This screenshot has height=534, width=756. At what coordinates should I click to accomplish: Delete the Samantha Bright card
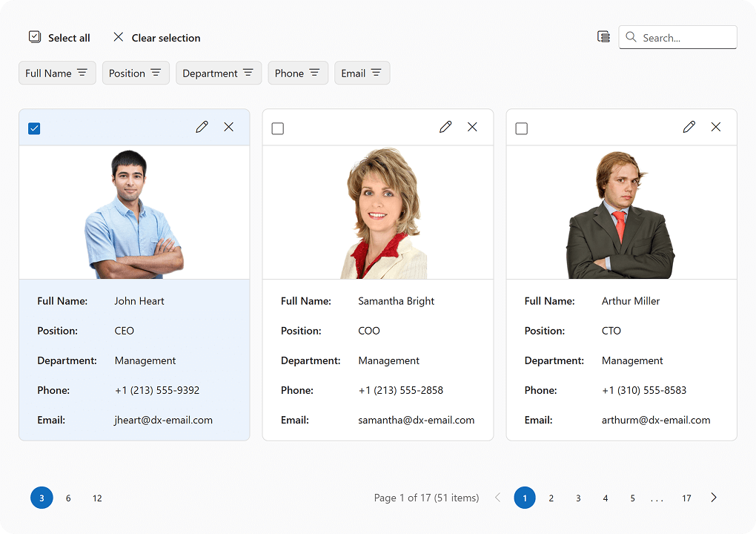pyautogui.click(x=472, y=127)
